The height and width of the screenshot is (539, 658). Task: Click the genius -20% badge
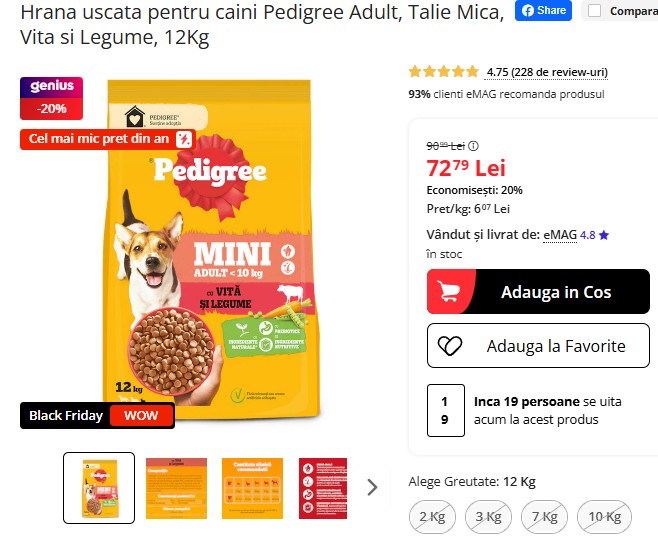[52, 98]
